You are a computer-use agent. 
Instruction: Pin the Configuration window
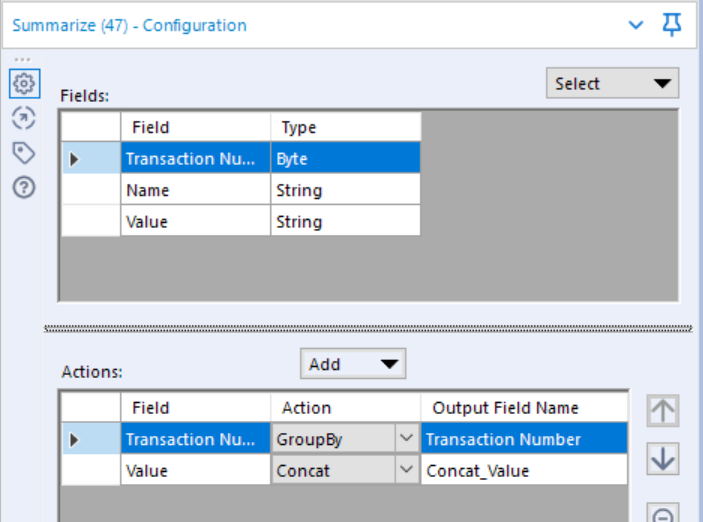tap(671, 25)
